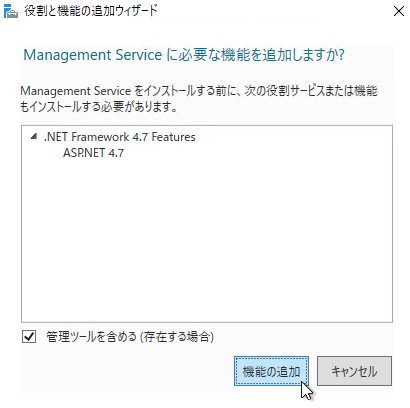This screenshot has width=410, height=408.
Task: Click the empty area of the features list
Action: [207, 240]
